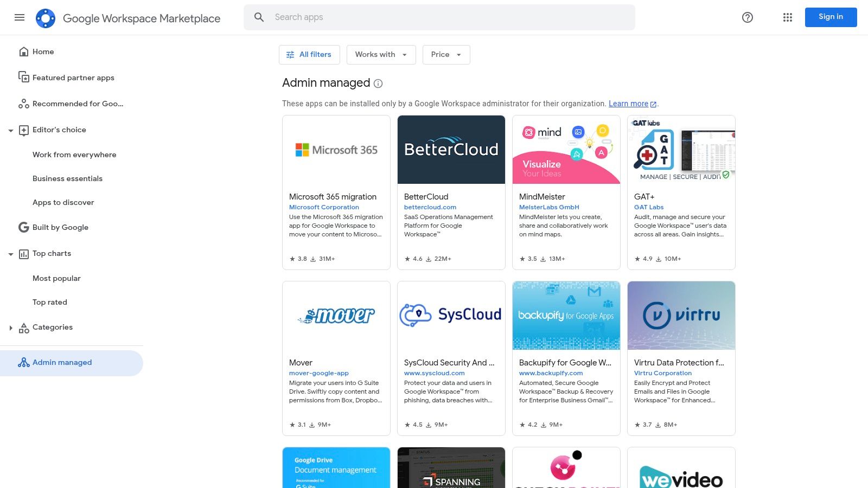Click the Categories icon in the sidebar
The height and width of the screenshot is (488, 868).
pyautogui.click(x=24, y=328)
